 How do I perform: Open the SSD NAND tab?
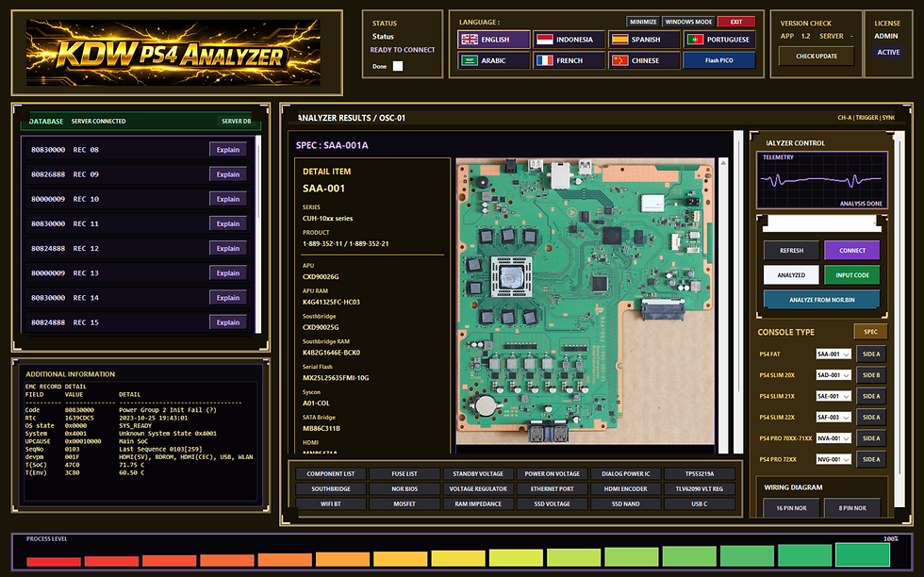click(625, 503)
